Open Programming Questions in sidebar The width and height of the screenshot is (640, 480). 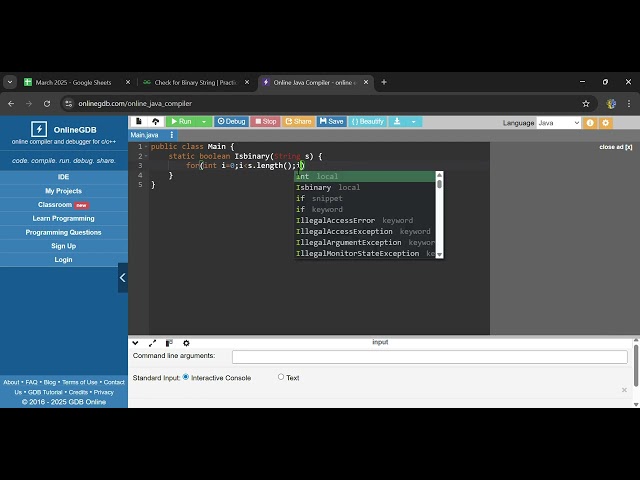pyautogui.click(x=63, y=232)
